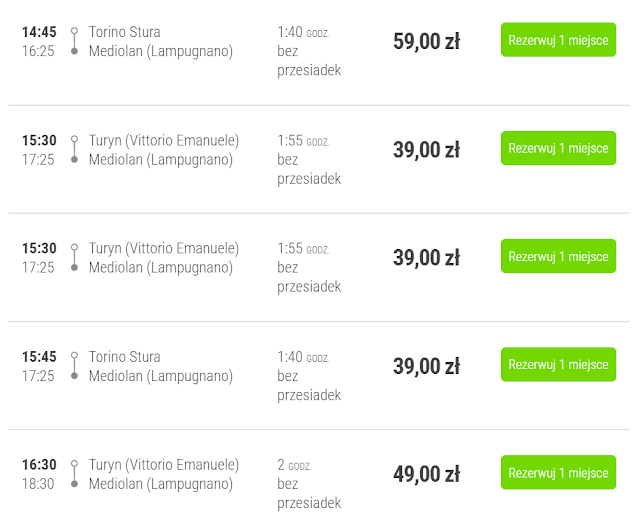Reserve a seat on the 15:45 Torino Stura trip
Viewport: 640px width, 517px height.
[x=558, y=364]
